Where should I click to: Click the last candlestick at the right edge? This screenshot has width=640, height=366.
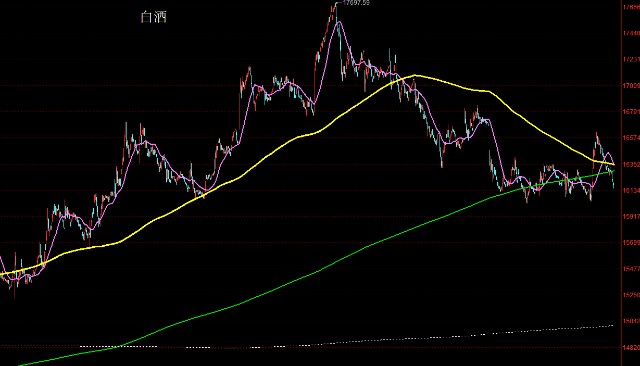pos(613,180)
